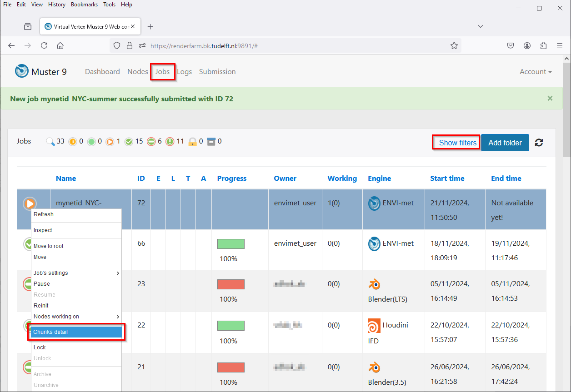Open the warnings filter showing 11 jobs
Viewport: 571px width, 392px height.
point(170,141)
